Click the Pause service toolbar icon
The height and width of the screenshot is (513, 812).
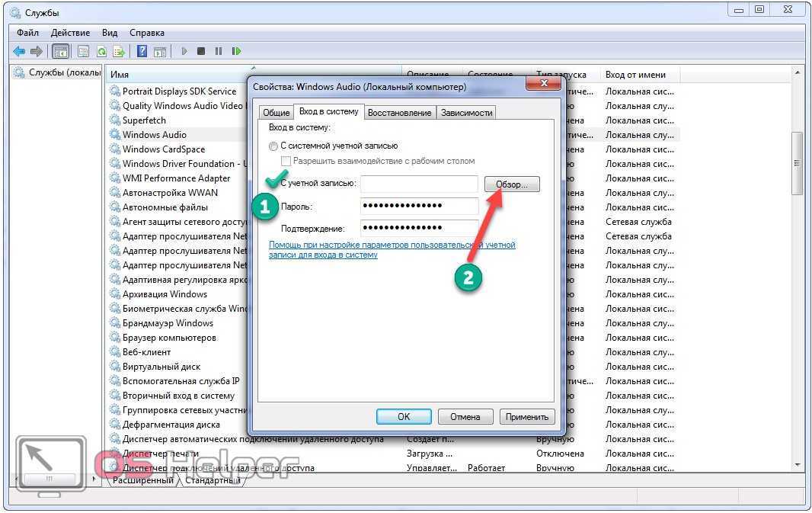219,51
